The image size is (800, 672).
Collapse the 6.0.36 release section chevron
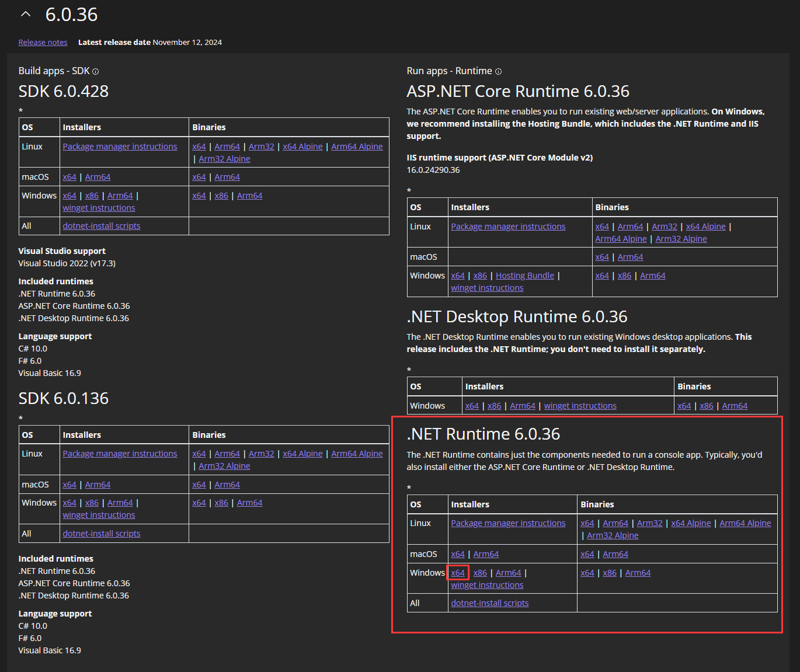point(25,14)
